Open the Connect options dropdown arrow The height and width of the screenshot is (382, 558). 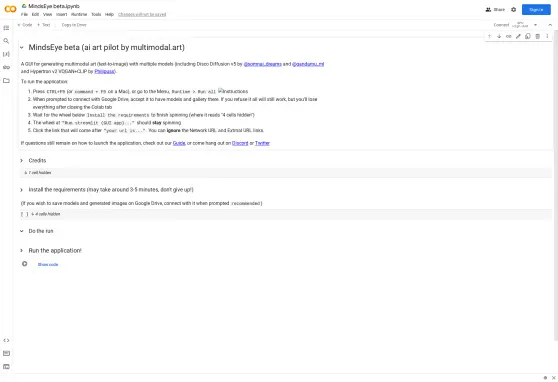point(535,25)
